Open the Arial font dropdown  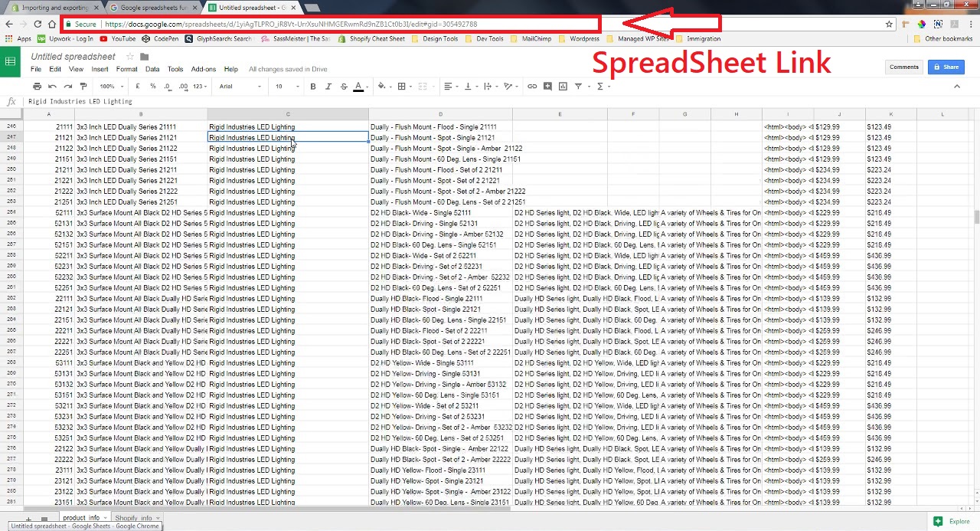240,87
